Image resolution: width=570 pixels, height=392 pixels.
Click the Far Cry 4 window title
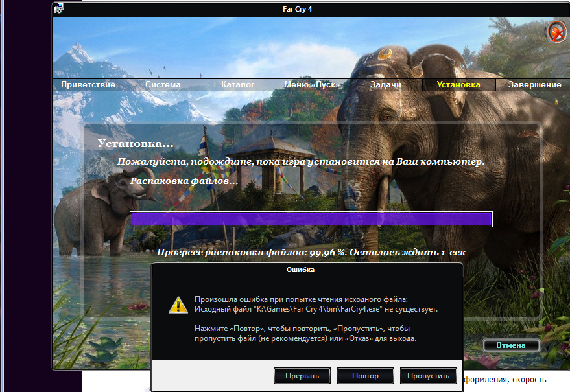pyautogui.click(x=298, y=9)
